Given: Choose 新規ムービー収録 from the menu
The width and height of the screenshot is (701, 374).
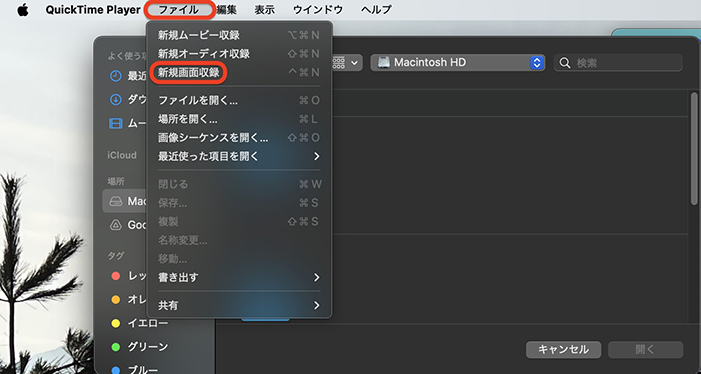Looking at the screenshot, I should pos(239,35).
